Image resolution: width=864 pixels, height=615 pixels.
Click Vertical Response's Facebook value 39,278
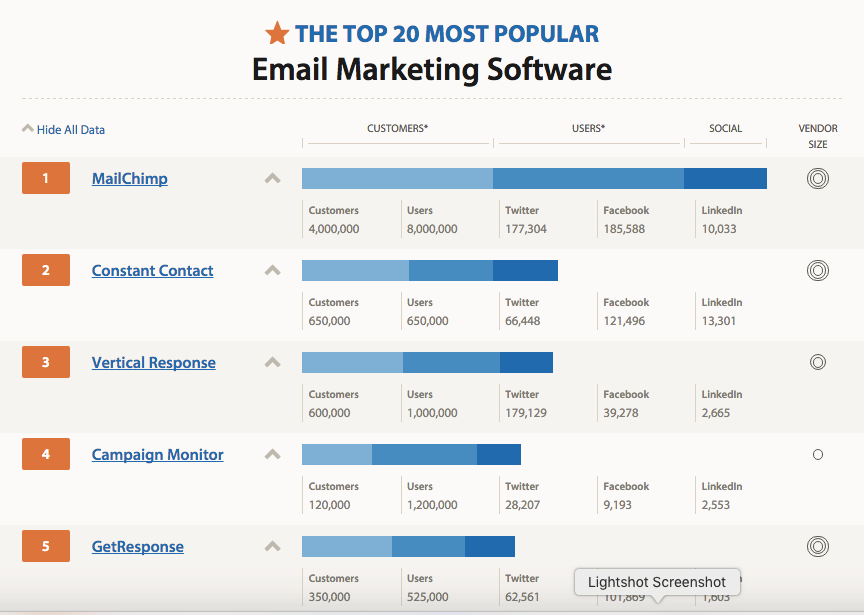tap(620, 413)
